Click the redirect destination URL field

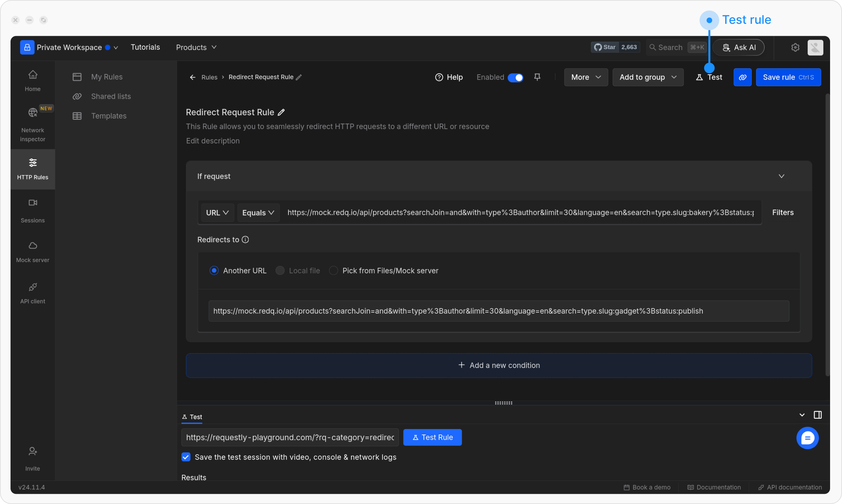tap(498, 311)
